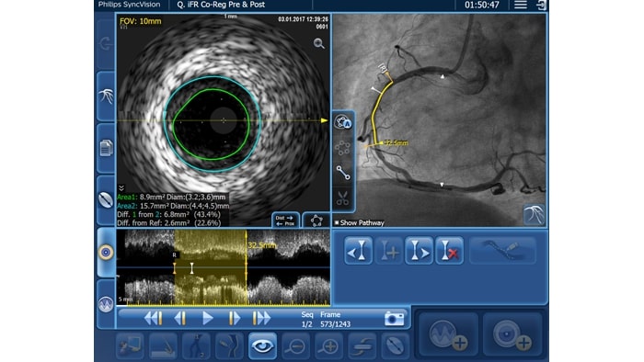Open the vessel tree panel in left sidebar
This screenshot has height=362, width=644.
pyautogui.click(x=106, y=96)
